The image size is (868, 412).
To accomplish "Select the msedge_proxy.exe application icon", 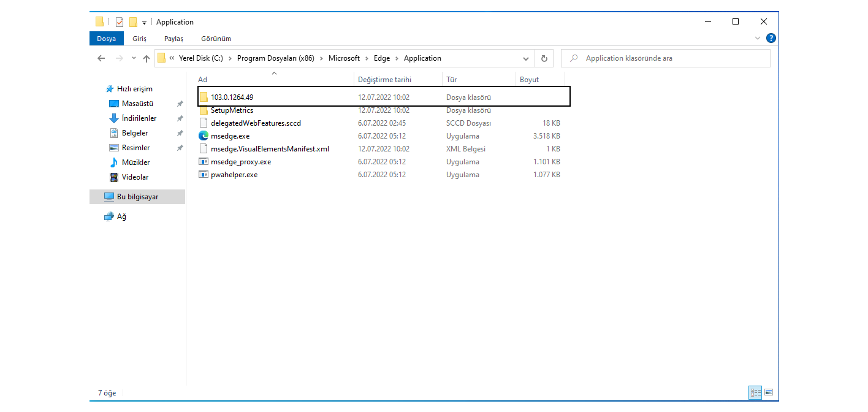I will 204,162.
